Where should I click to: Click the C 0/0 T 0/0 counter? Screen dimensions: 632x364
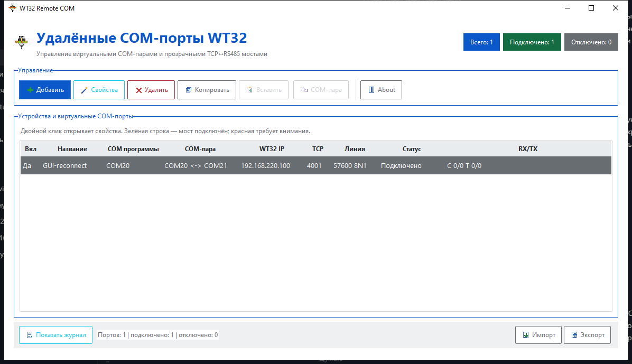(x=464, y=166)
